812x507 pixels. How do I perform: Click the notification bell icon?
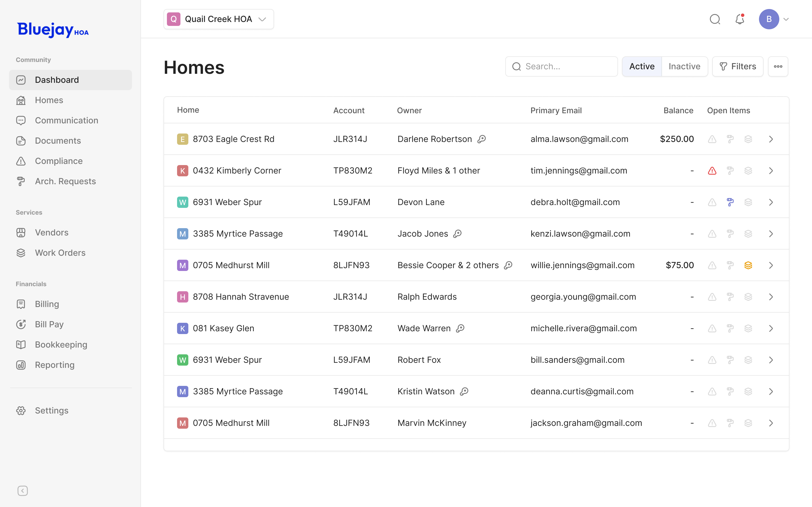740,19
